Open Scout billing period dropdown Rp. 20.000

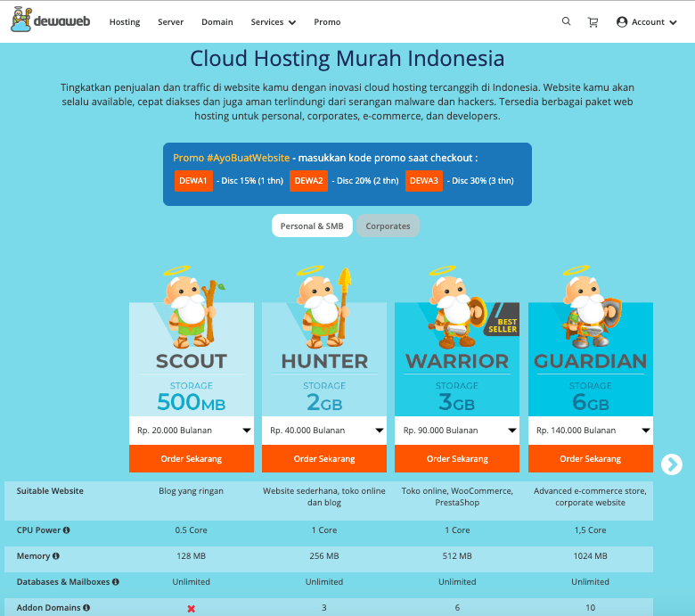pyautogui.click(x=192, y=431)
